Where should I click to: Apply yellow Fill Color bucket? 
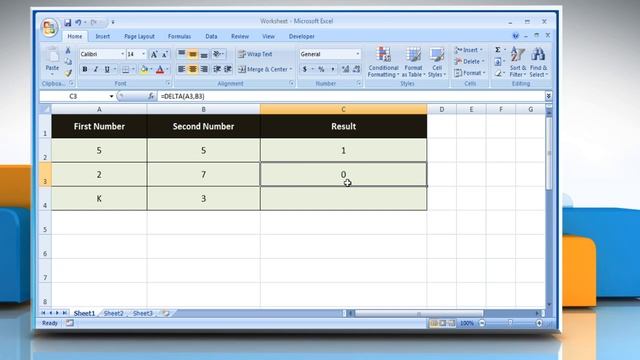click(144, 69)
